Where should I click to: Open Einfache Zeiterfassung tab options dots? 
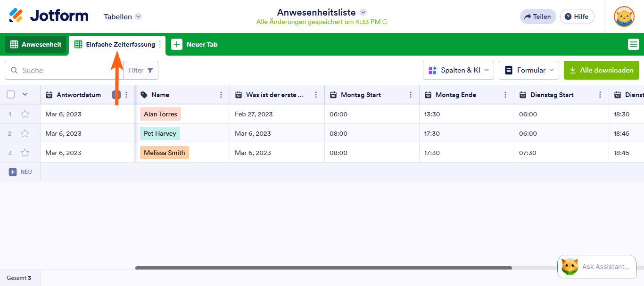[x=160, y=44]
